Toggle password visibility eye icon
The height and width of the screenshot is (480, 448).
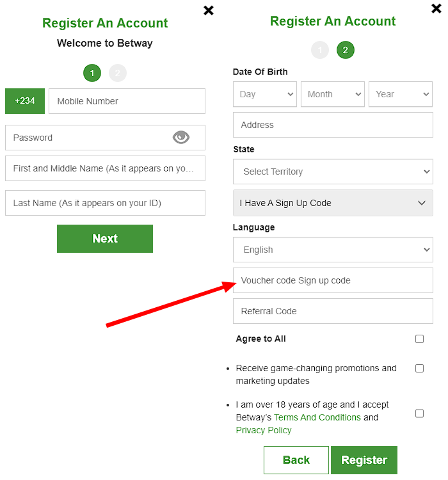coord(181,137)
